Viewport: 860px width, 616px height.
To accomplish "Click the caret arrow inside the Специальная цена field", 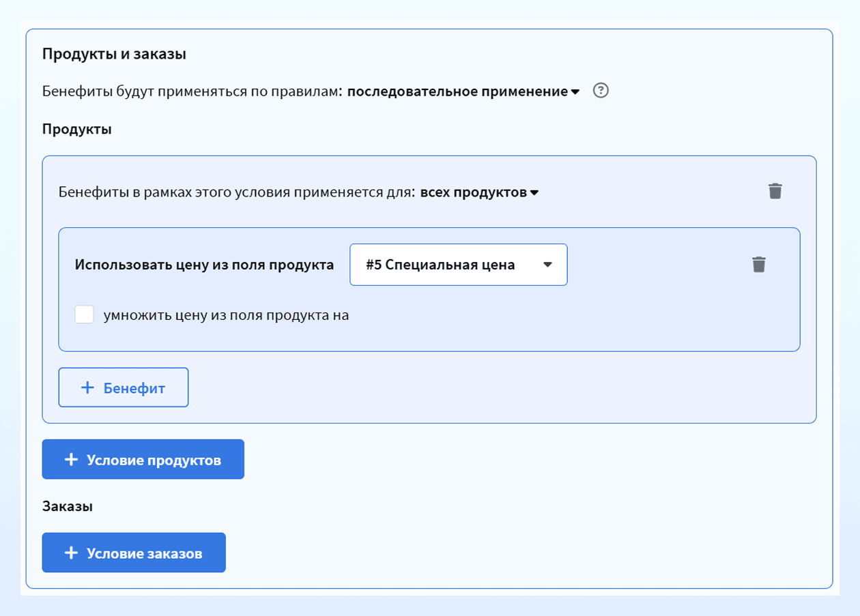I will (547, 265).
